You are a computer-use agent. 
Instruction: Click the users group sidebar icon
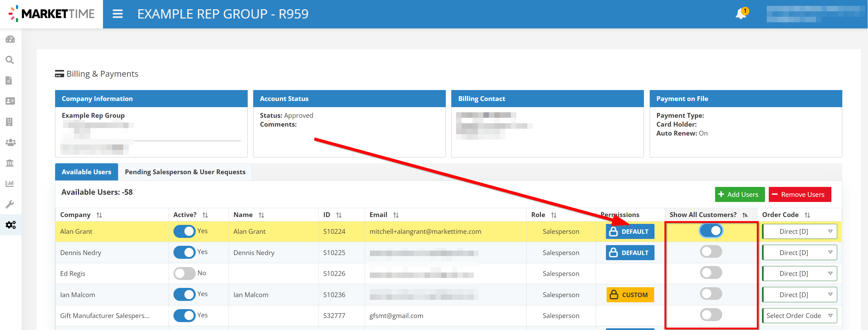(x=10, y=142)
